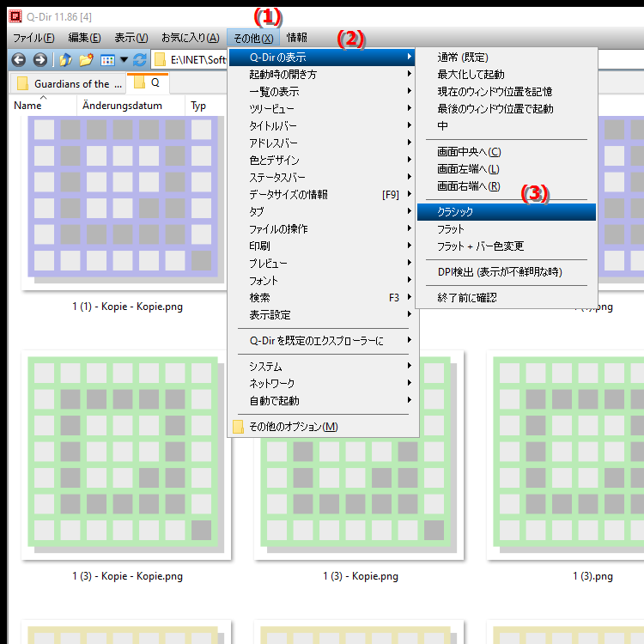Open the タブ submenu entry
Viewport: 644px width, 644px height.
click(x=322, y=212)
